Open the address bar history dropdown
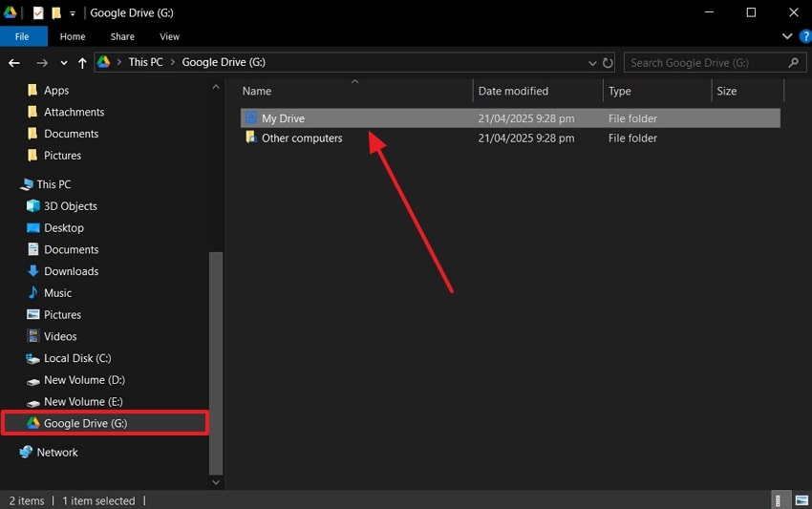 592,63
